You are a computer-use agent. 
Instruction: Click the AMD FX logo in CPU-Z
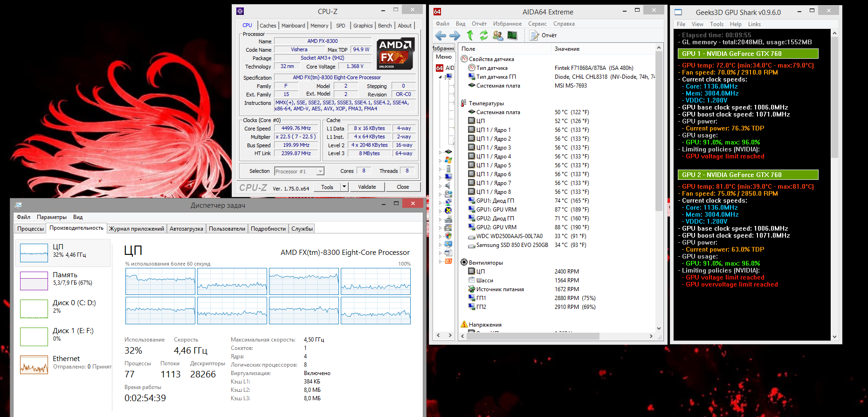tap(396, 54)
